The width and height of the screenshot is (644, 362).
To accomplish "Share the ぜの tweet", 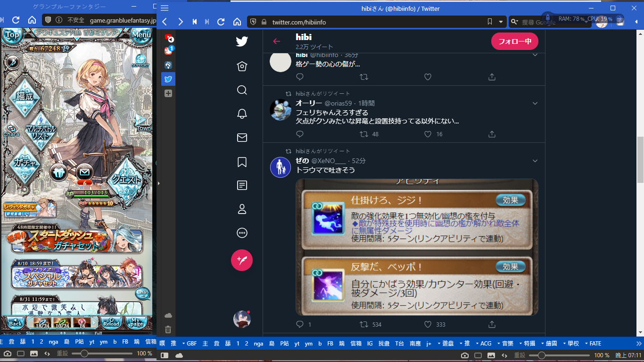I will pyautogui.click(x=492, y=324).
